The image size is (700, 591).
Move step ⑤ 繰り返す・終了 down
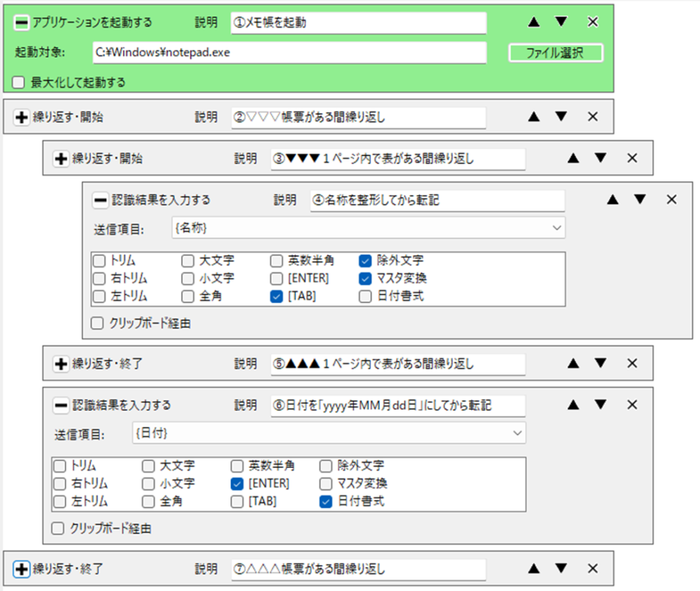pos(600,363)
